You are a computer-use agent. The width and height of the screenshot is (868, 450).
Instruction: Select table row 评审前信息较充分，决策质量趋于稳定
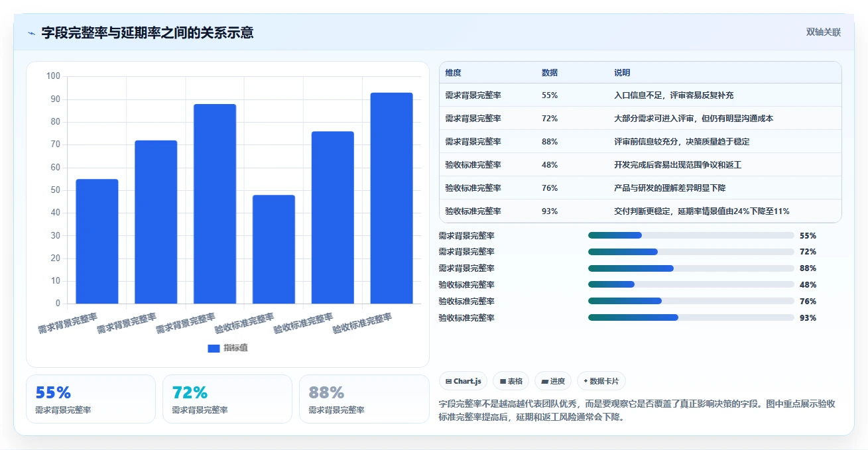coord(641,142)
